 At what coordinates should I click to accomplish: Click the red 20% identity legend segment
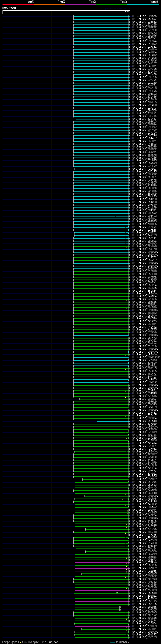coord(18,5)
